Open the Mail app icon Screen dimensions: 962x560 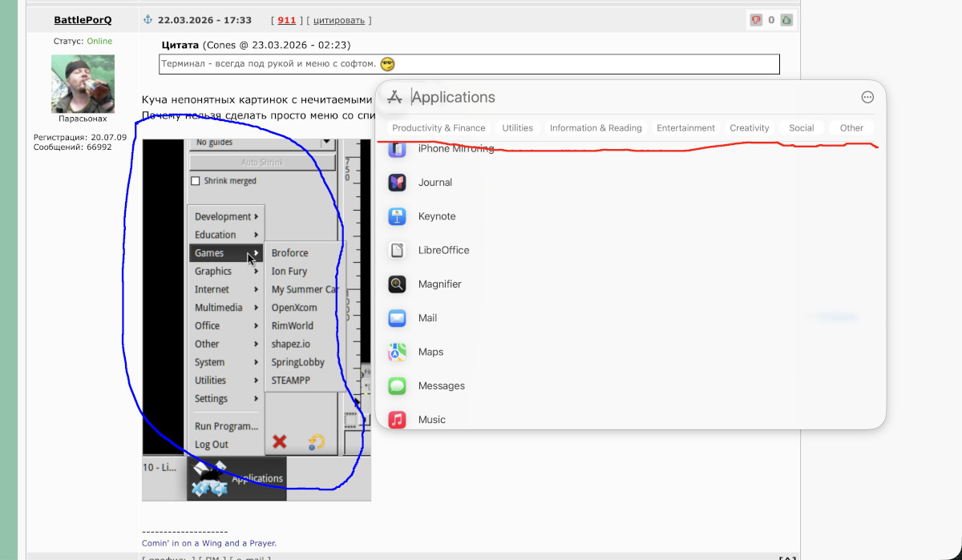click(397, 318)
